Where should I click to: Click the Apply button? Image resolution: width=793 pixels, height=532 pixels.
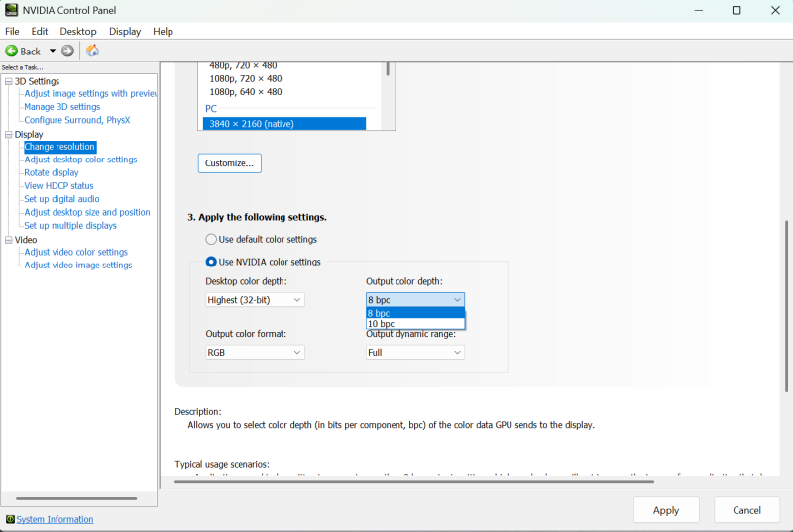666,510
